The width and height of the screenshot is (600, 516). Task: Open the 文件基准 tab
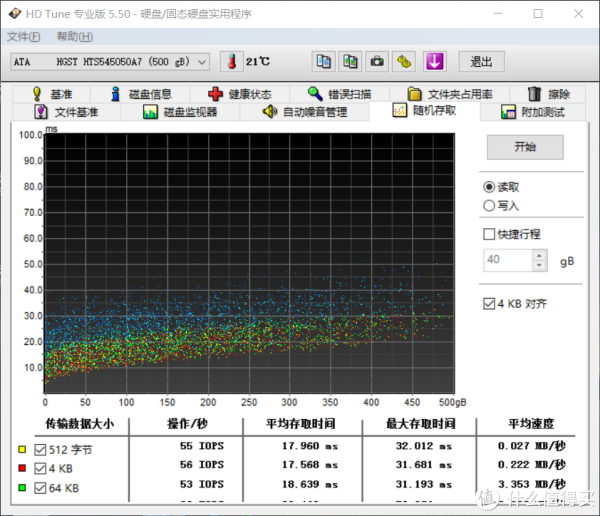click(67, 112)
